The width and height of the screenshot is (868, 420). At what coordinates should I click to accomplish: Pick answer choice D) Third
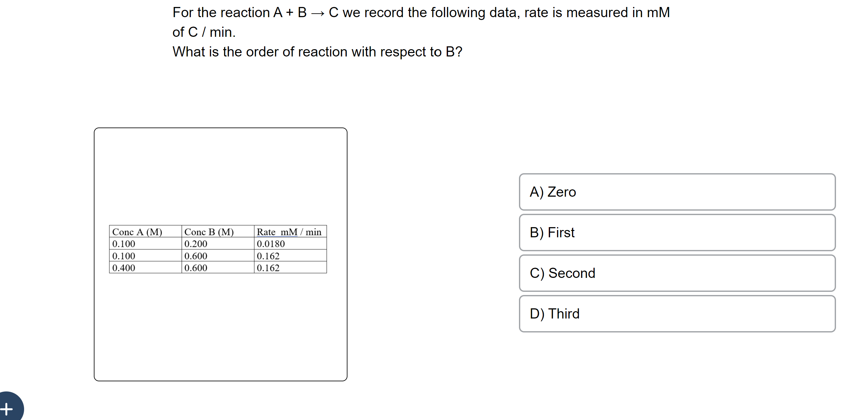click(677, 313)
